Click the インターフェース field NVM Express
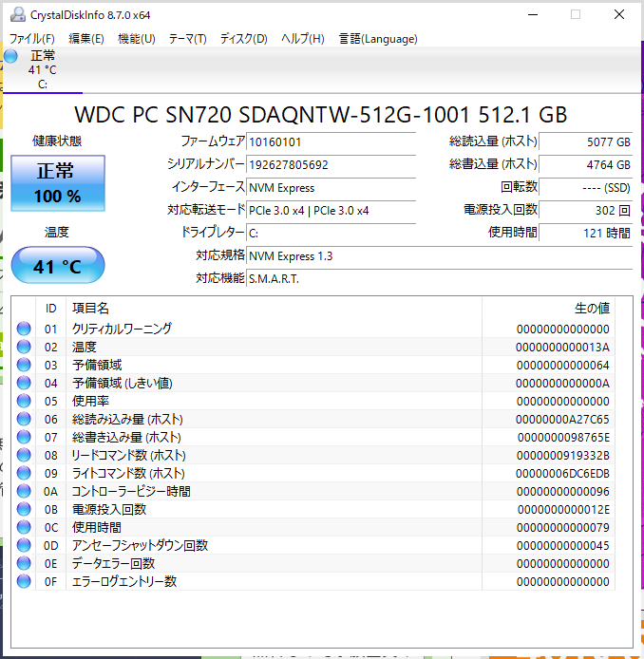The width and height of the screenshot is (644, 659). tap(331, 187)
